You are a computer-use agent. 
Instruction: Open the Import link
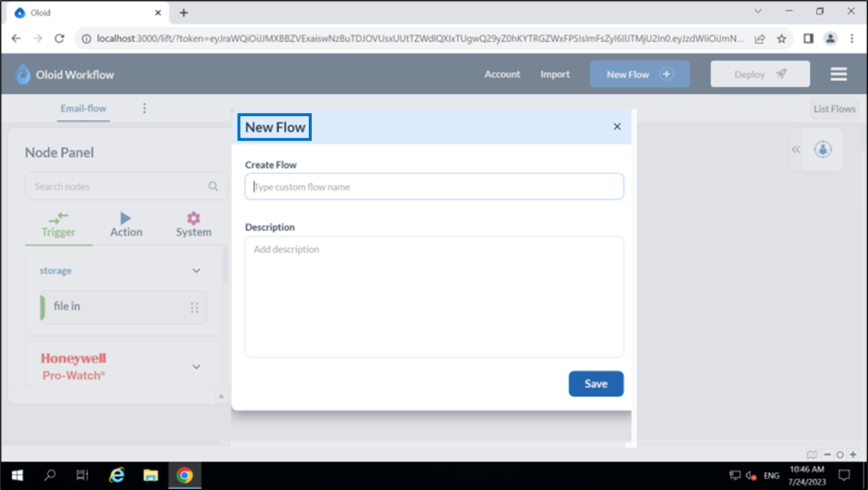coord(555,74)
